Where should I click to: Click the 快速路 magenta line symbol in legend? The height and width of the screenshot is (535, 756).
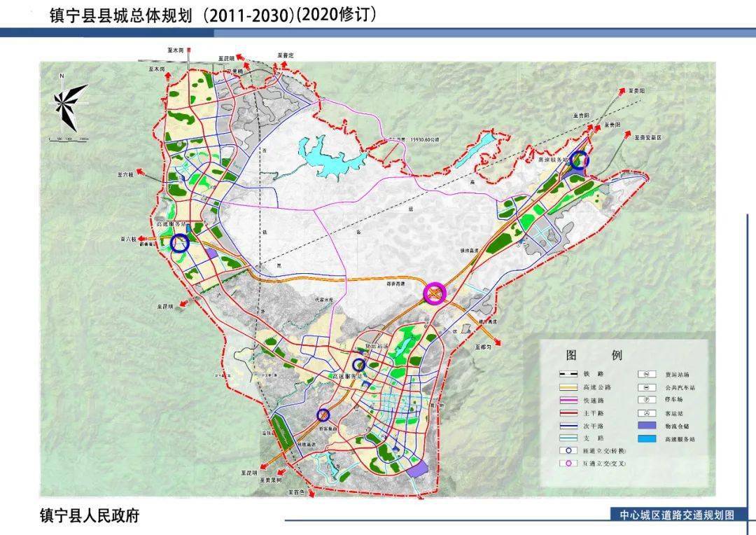click(568, 400)
